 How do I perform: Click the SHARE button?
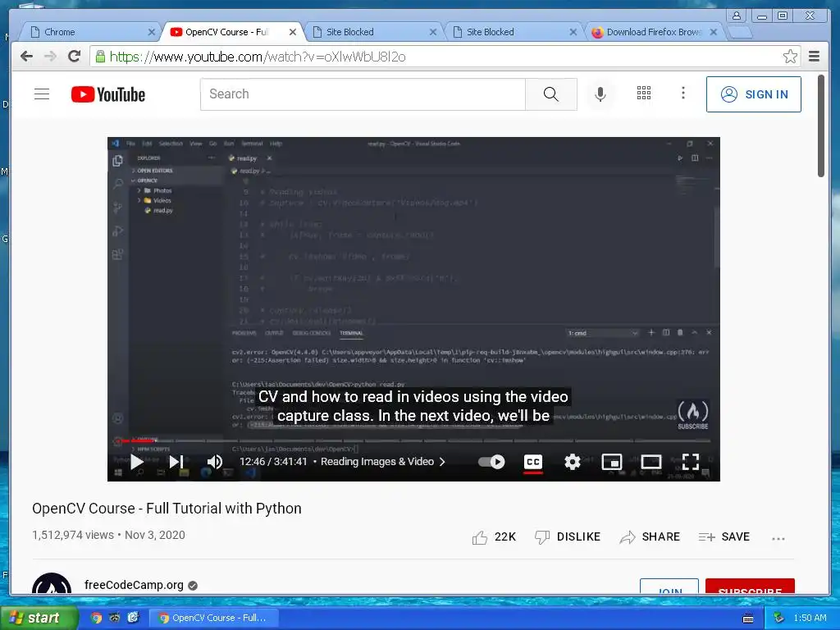click(x=650, y=536)
